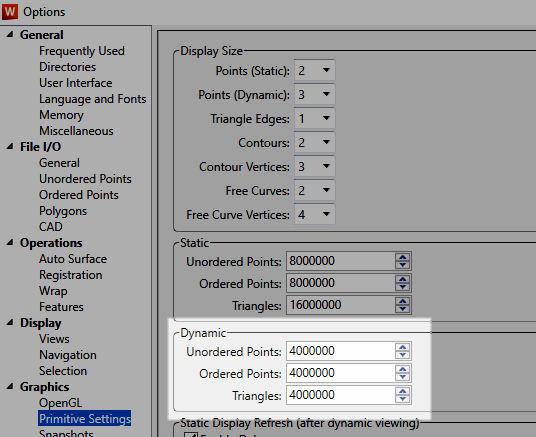Screen dimensions: 536x437
Task: Decrease Dynamic Triangles with down arrow
Action: (403, 399)
